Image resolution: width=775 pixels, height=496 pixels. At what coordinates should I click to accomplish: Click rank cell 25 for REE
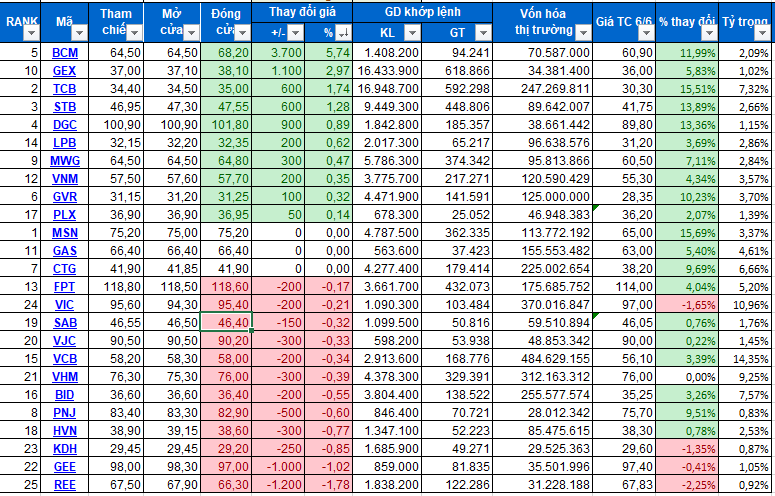point(20,485)
